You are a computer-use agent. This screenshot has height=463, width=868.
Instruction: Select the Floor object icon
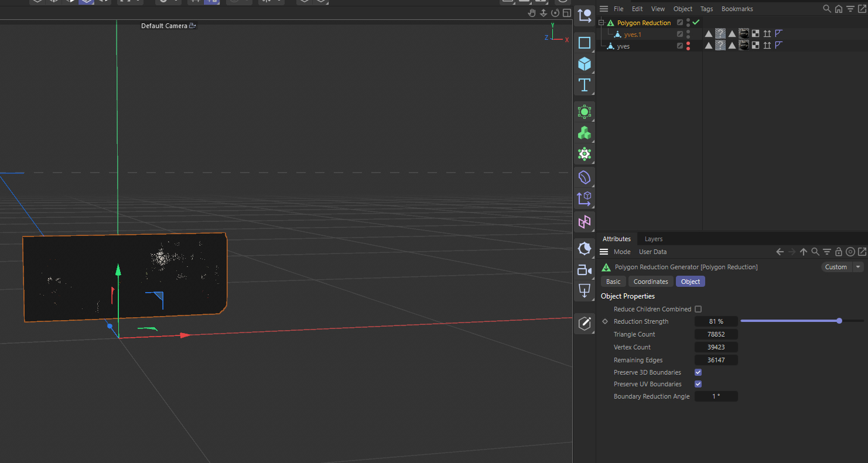(x=584, y=291)
